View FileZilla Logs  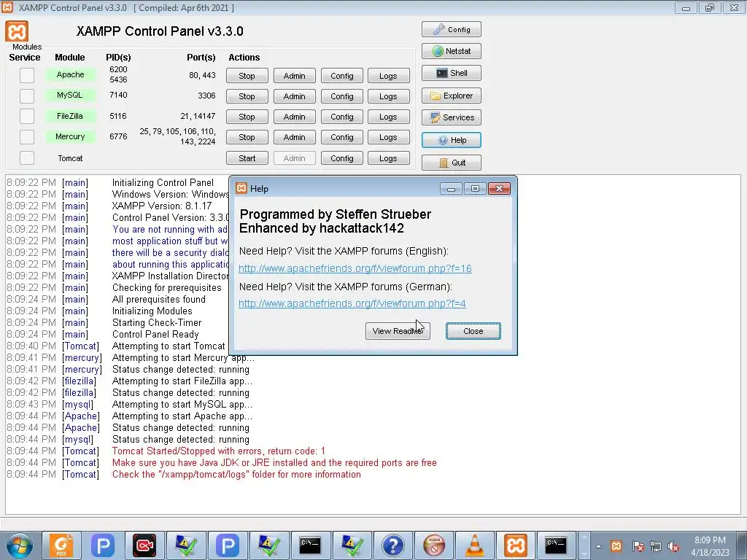pos(388,117)
